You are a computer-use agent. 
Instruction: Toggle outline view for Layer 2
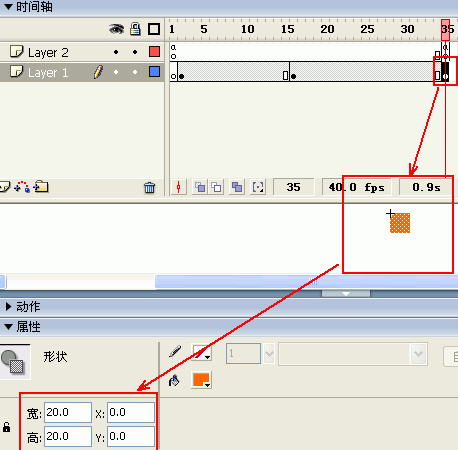154,52
